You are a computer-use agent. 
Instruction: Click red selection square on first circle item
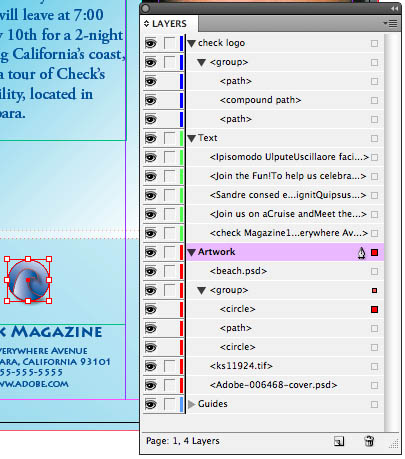tap(374, 310)
